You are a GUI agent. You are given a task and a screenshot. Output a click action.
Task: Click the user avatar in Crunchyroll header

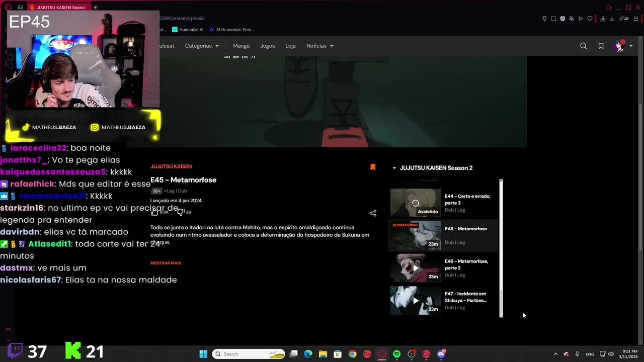(x=619, y=46)
